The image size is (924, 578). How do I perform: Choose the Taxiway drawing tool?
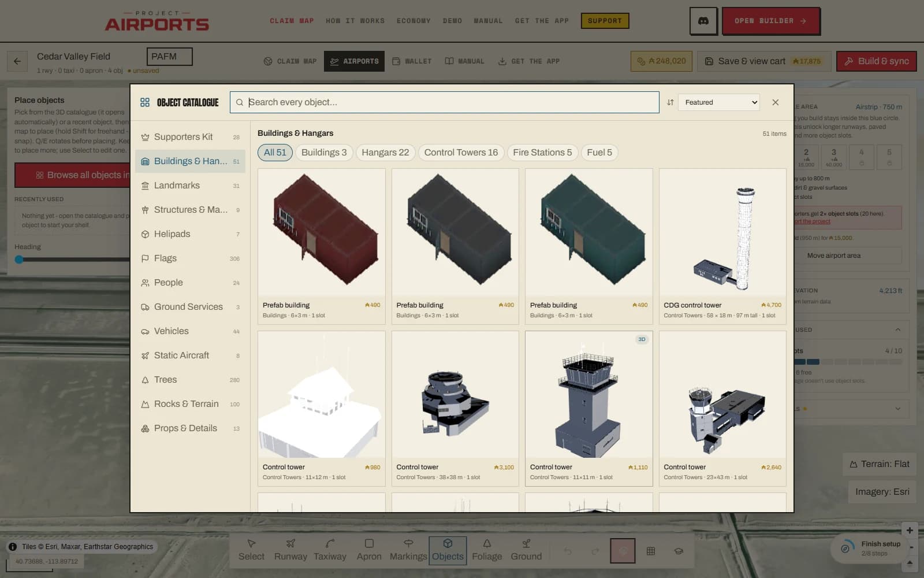pos(330,550)
